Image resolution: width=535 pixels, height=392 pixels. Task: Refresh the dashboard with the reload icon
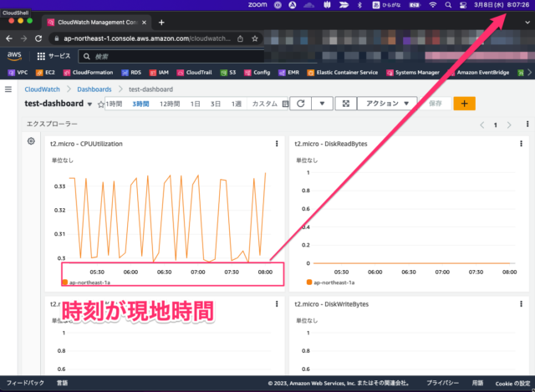pos(301,104)
